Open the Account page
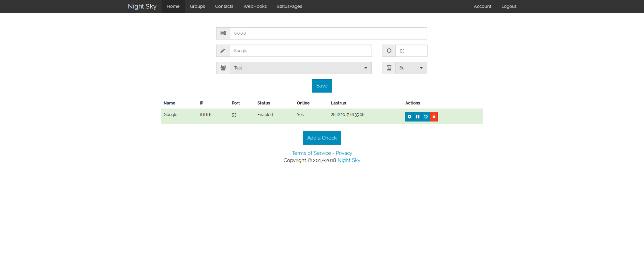Viewport: 644px width, 260px height. pos(482,6)
